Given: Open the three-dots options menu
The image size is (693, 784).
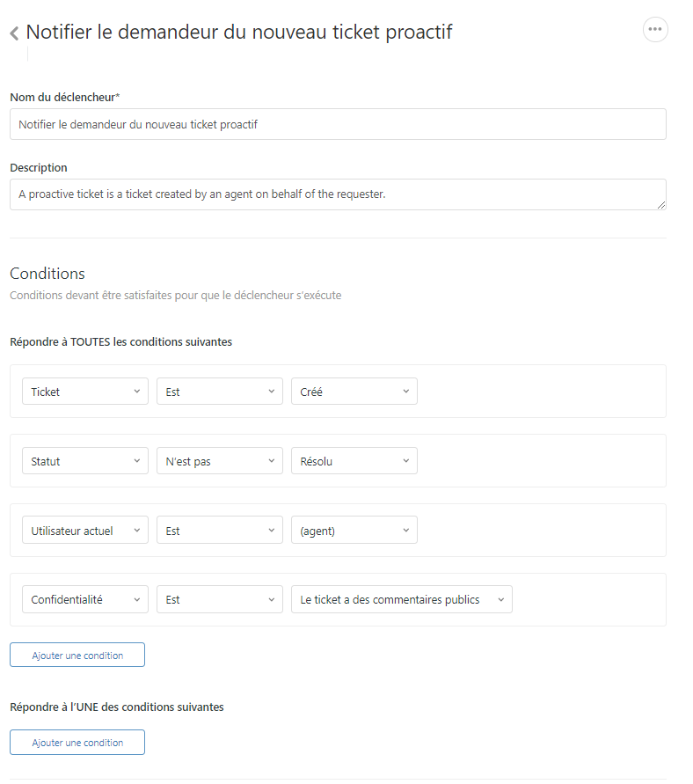Looking at the screenshot, I should coord(655,29).
